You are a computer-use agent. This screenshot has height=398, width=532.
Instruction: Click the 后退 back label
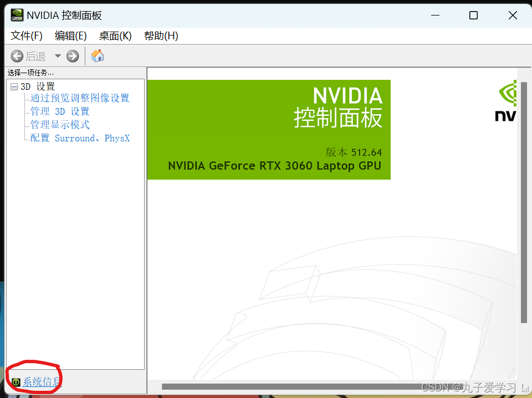tap(36, 56)
